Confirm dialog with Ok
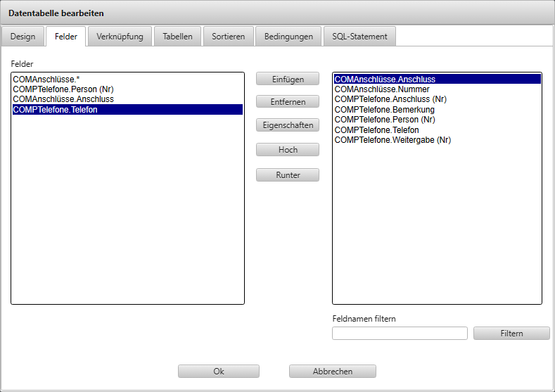The width and height of the screenshot is (555, 392). click(x=219, y=371)
